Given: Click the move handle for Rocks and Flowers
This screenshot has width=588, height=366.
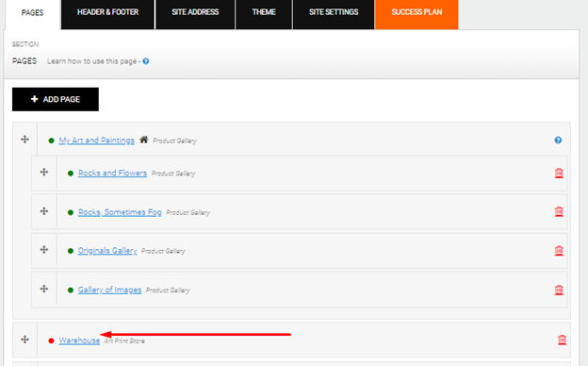Looking at the screenshot, I should [x=44, y=172].
